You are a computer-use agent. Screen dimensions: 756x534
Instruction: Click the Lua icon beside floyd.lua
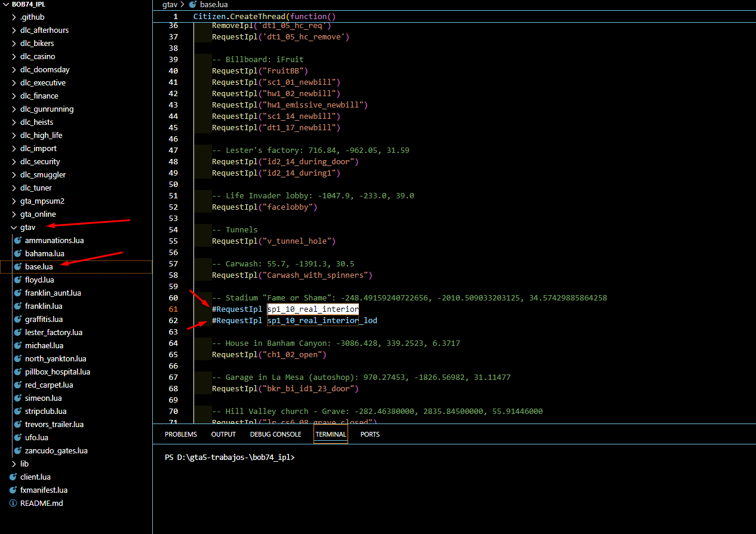(x=17, y=280)
